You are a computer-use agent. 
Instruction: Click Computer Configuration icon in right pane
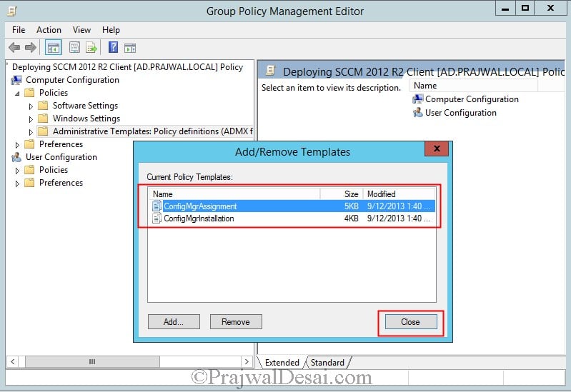417,99
